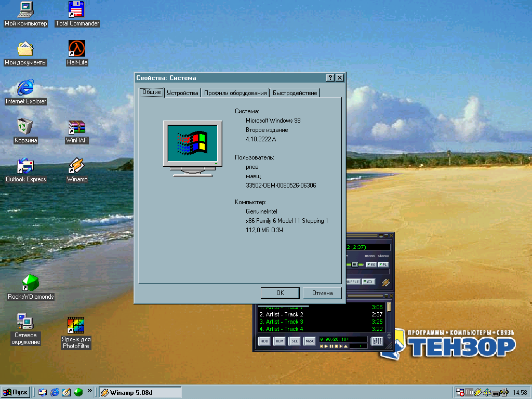Click the Windows 98 monitor image
The image size is (532, 399).
(193, 149)
